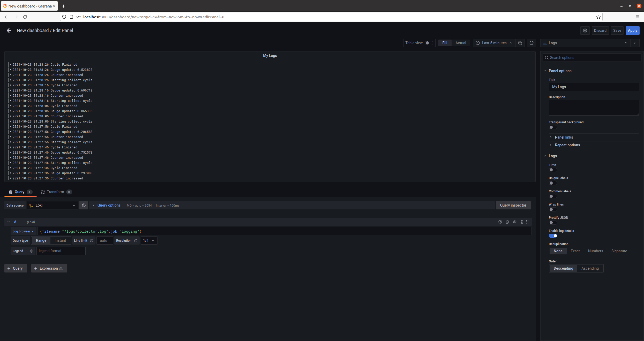Screen dimensions: 644x341
Task: Select the Instant query type
Action: (60, 240)
